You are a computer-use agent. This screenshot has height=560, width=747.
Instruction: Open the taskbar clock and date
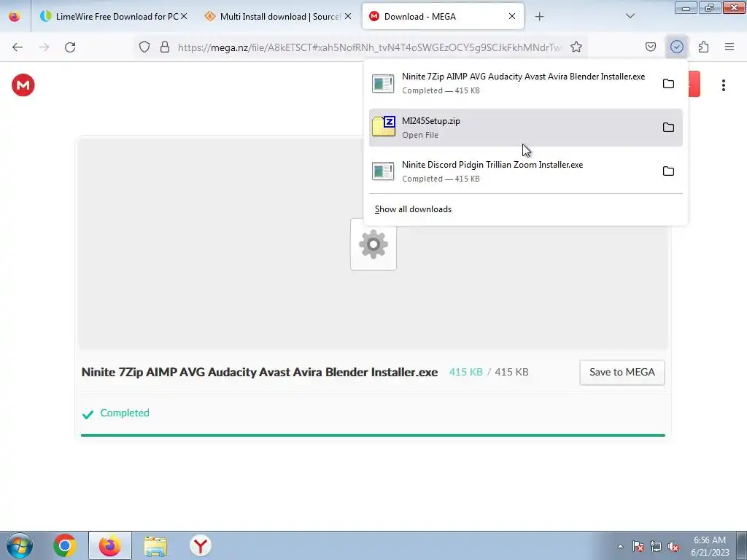pos(710,546)
